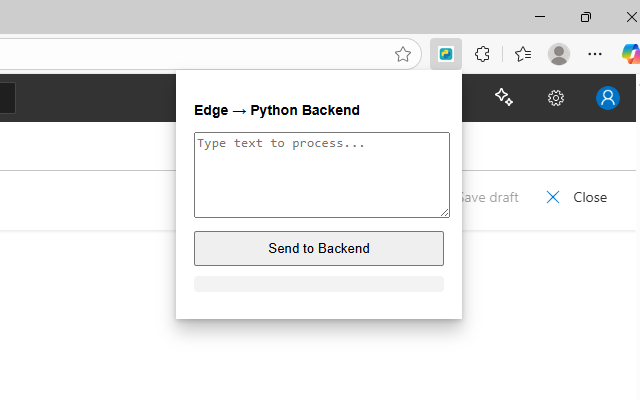Click the Save draft option
The image size is (640, 400).
tap(490, 197)
